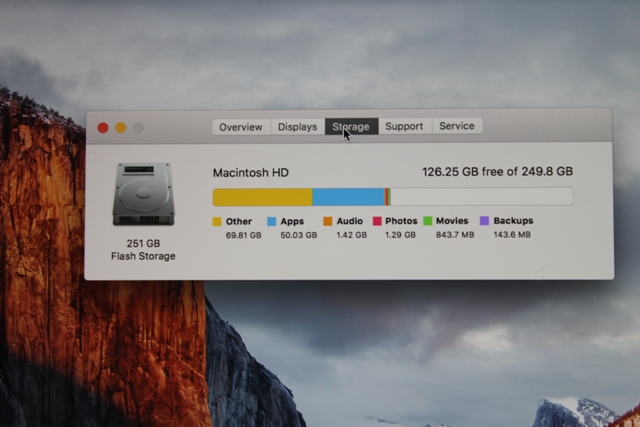
Task: Click the red Photos legend swatch
Action: tap(377, 221)
